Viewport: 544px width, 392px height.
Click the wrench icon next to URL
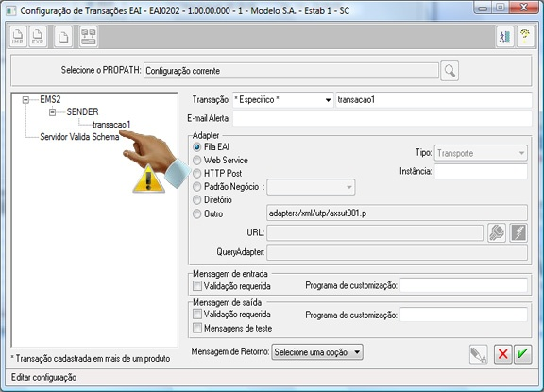pos(497,232)
